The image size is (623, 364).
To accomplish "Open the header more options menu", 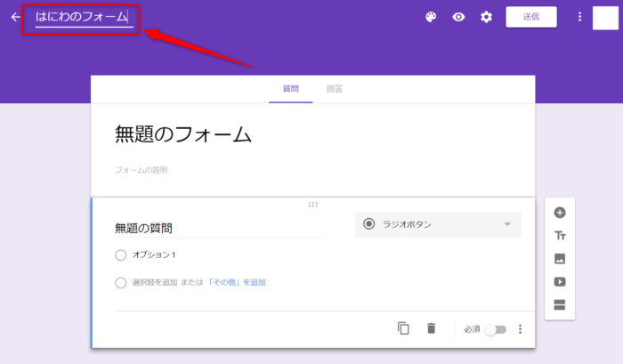I will (579, 17).
